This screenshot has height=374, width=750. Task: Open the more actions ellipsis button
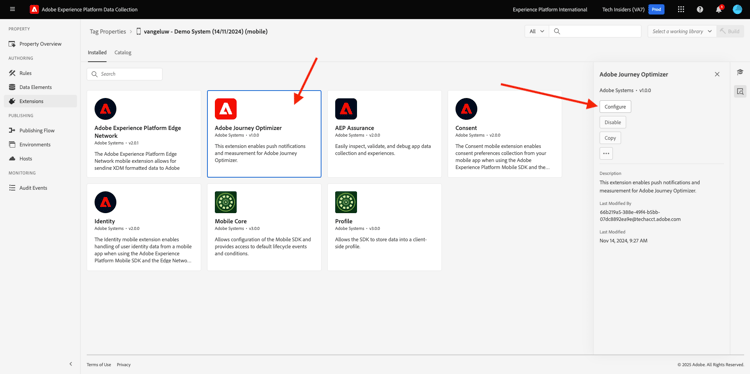(x=606, y=154)
